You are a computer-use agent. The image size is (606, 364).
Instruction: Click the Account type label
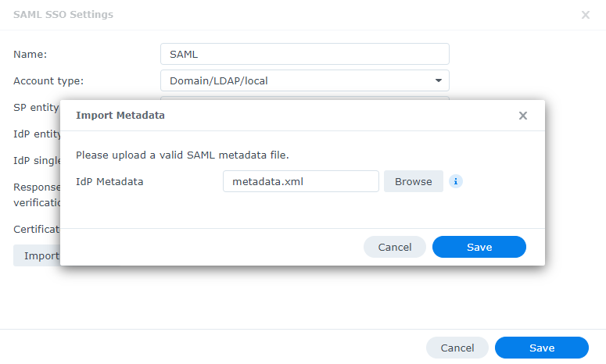pyautogui.click(x=48, y=80)
